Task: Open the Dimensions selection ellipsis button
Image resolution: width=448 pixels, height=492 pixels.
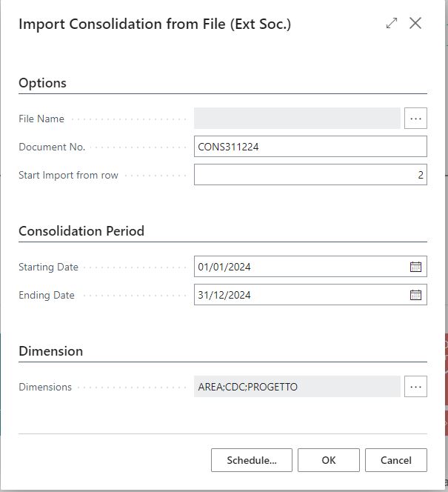Action: click(x=415, y=387)
